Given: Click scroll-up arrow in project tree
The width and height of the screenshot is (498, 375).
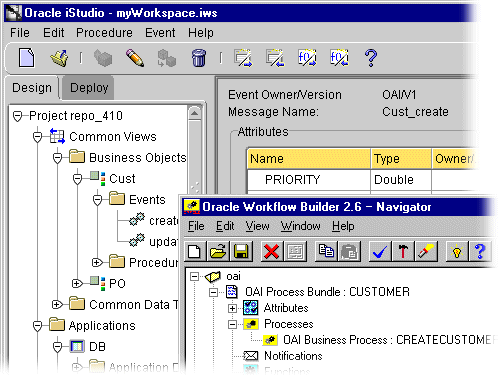Looking at the screenshot, I should coord(194,114).
